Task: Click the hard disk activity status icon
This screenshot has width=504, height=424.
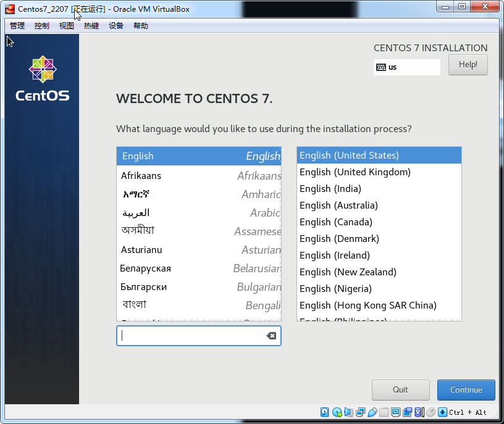Action: pyautogui.click(x=325, y=412)
